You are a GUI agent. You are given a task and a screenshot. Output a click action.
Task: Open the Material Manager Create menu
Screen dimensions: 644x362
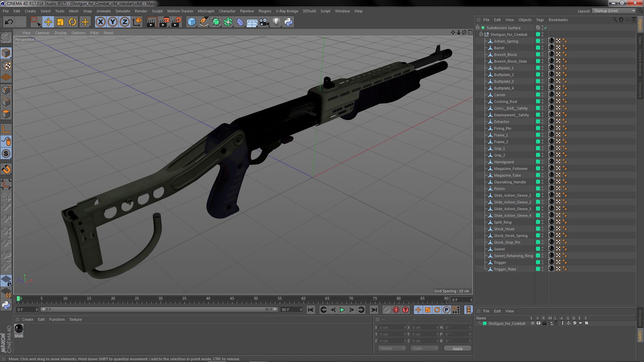coord(28,320)
